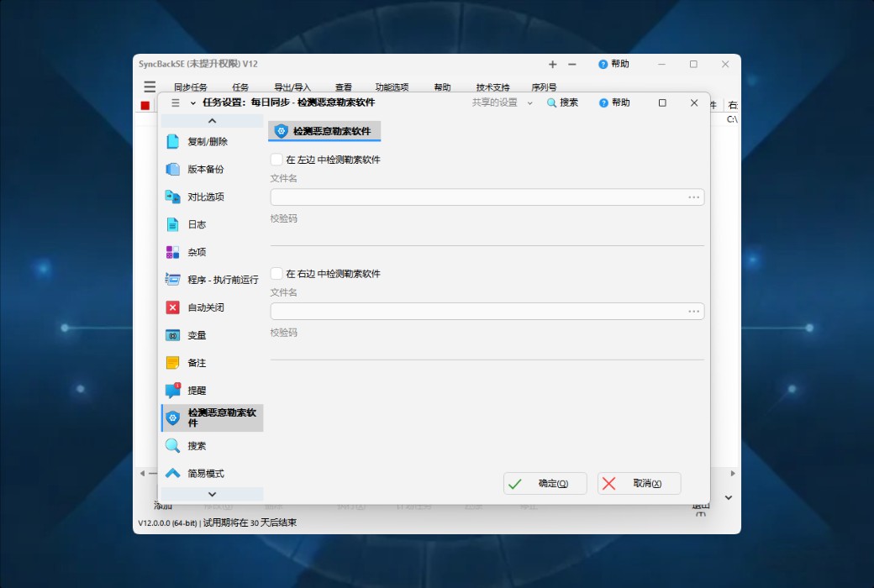Open the 日志 settings section

(x=174, y=224)
